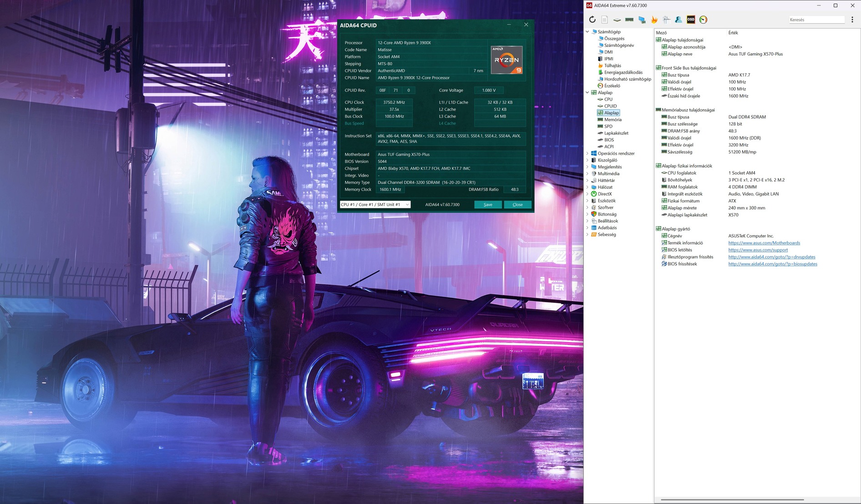This screenshot has height=504, width=861.
Task: Select DMI in the tree
Action: [608, 52]
